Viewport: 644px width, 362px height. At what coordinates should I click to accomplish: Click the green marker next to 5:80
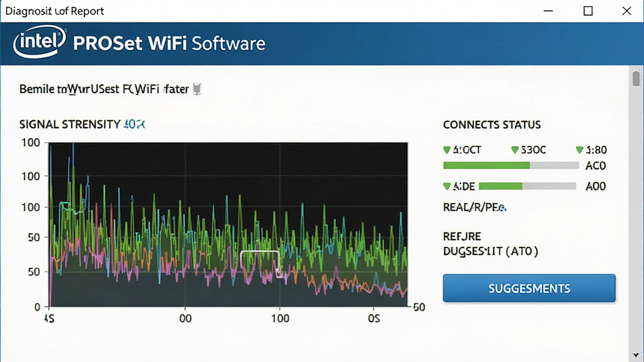579,150
